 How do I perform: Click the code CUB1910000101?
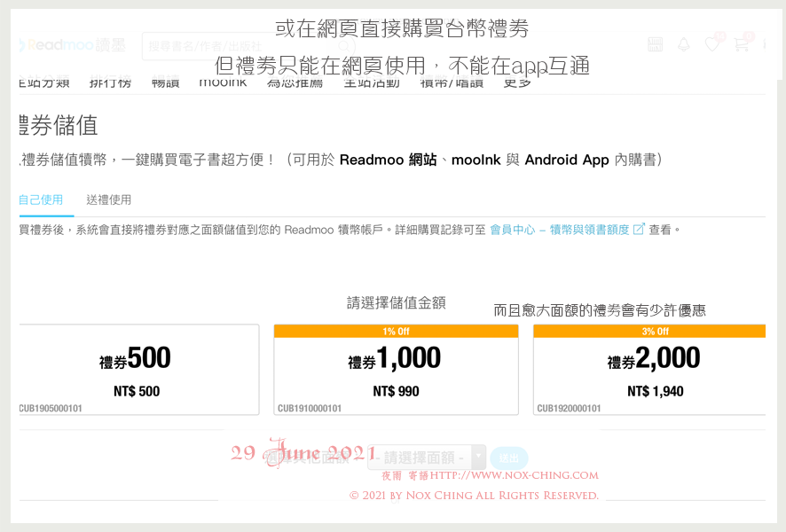point(310,408)
